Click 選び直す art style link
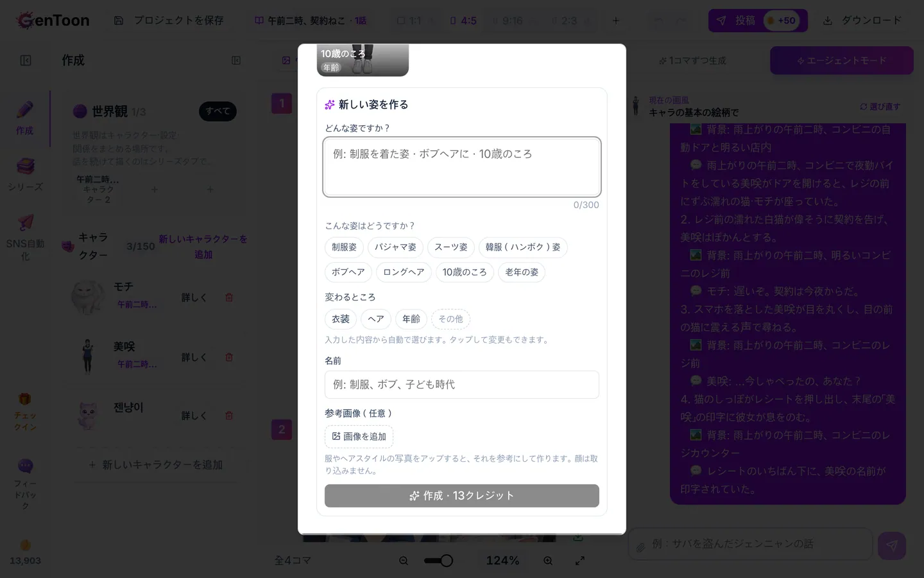Image resolution: width=924 pixels, height=578 pixels. (880, 107)
